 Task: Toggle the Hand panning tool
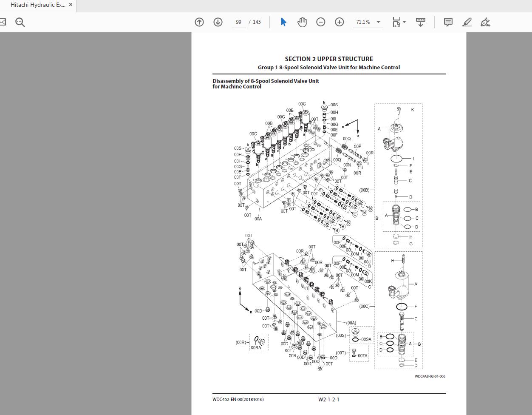(x=302, y=22)
